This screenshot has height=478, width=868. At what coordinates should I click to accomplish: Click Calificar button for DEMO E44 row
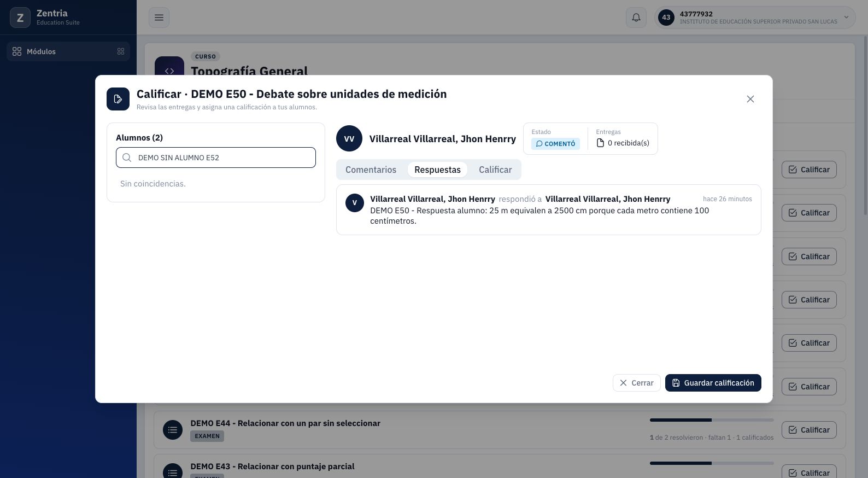point(809,430)
